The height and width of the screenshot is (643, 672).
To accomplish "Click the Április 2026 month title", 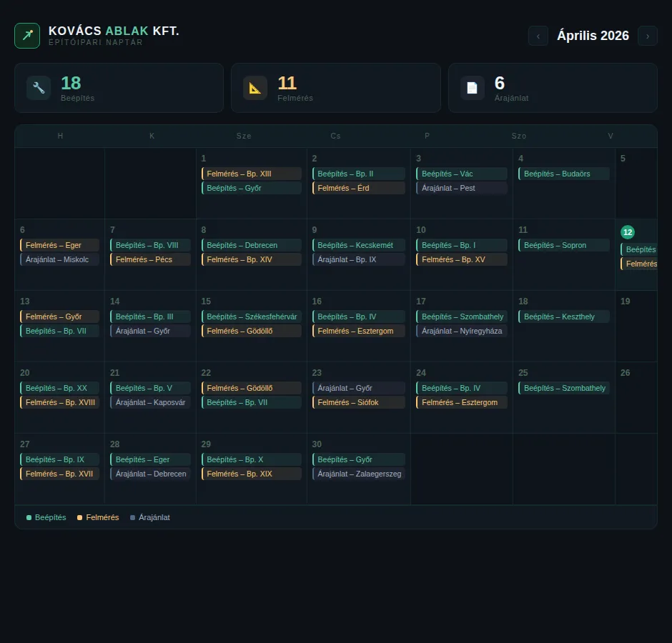I will pyautogui.click(x=593, y=36).
